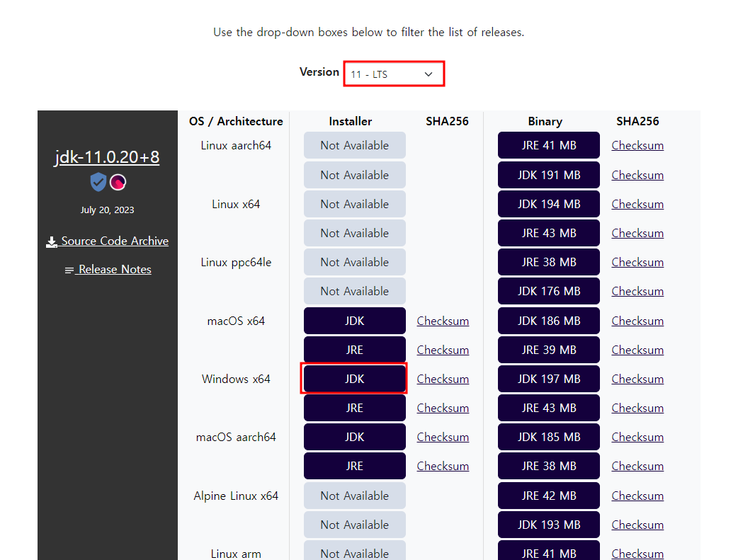The image size is (743, 560).
Task: Click the 'Linux ppc64le' architecture label
Action: [x=236, y=263]
